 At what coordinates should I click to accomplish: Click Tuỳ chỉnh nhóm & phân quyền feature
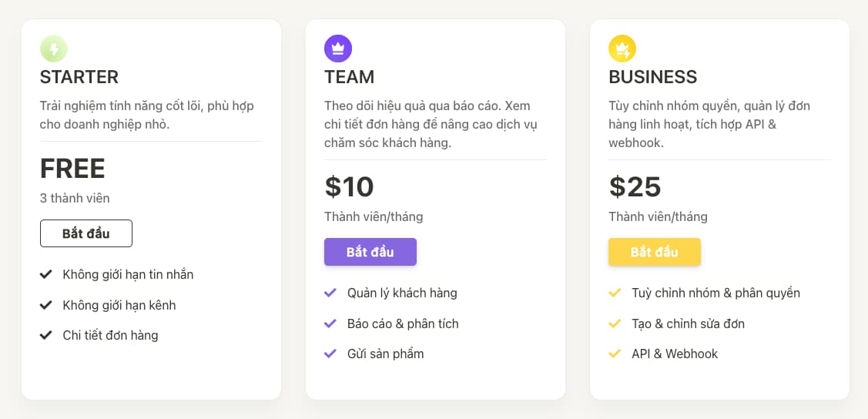coord(716,293)
